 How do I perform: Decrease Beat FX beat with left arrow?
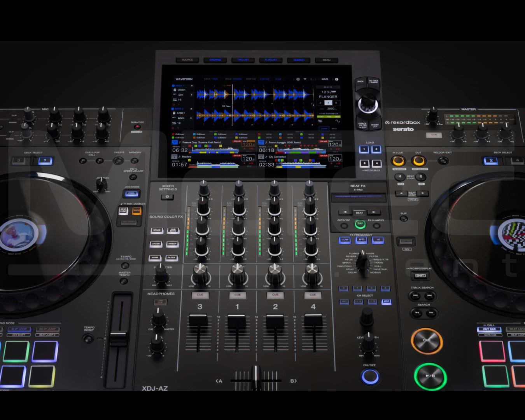(x=345, y=212)
